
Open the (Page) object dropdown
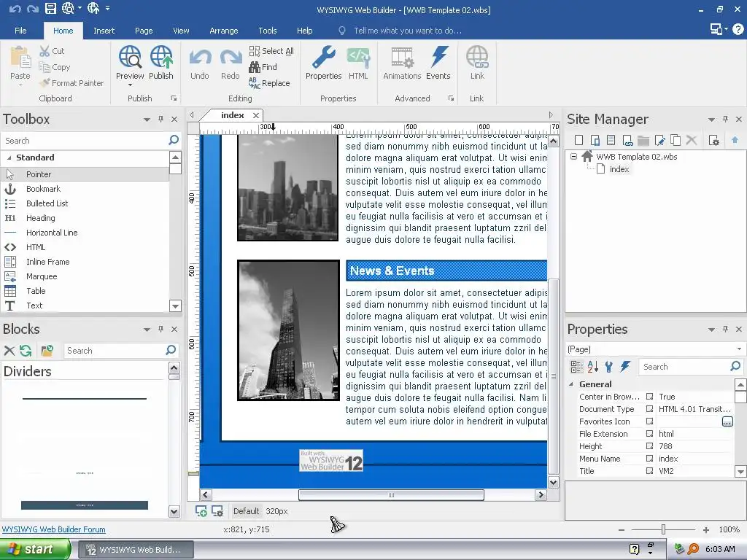click(739, 349)
